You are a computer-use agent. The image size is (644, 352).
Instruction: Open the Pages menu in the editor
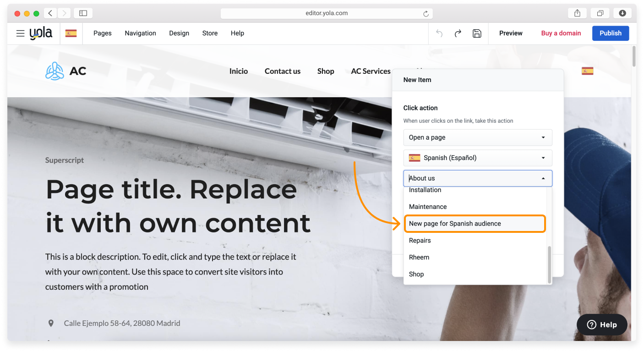tap(103, 33)
